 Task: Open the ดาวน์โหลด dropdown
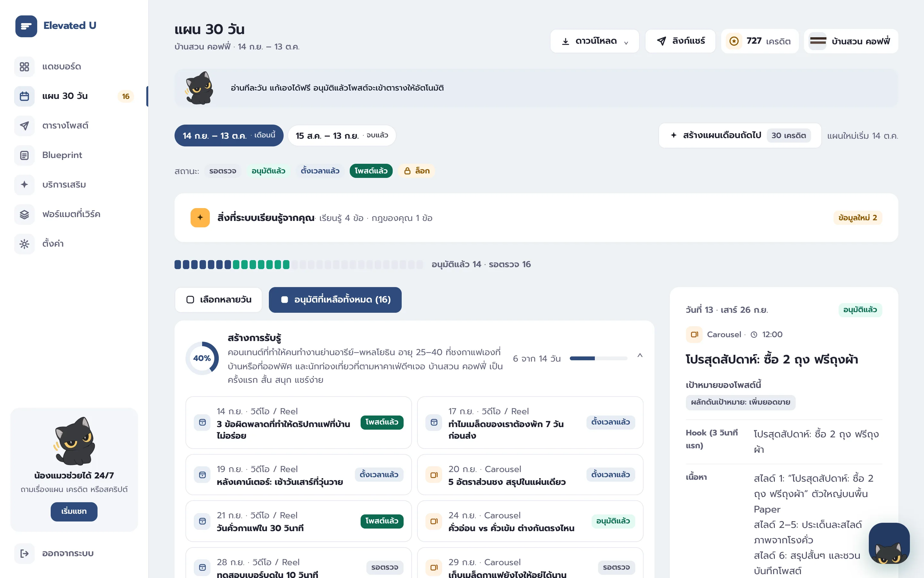pyautogui.click(x=595, y=41)
